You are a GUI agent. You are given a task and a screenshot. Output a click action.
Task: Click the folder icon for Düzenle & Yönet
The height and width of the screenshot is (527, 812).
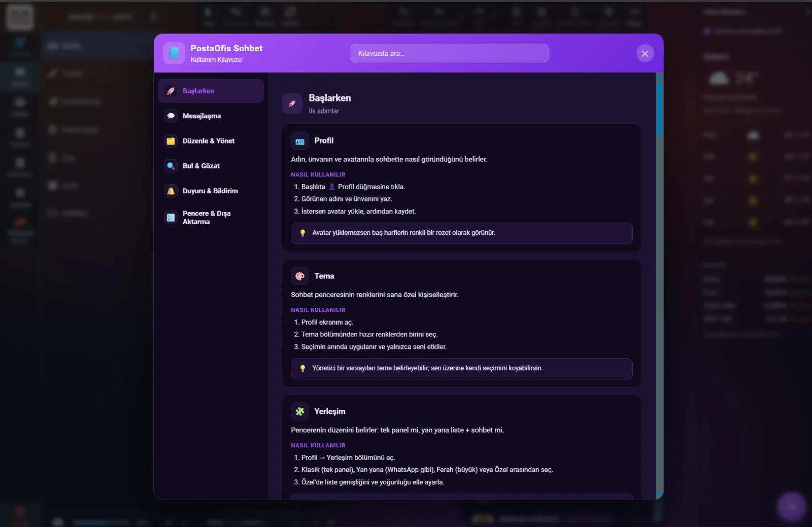tap(171, 141)
